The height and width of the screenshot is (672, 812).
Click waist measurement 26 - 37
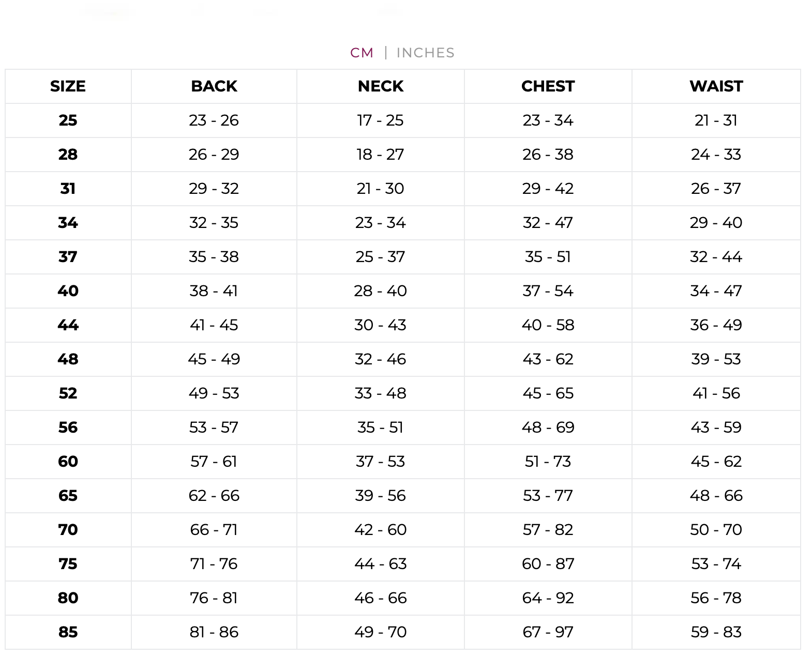(716, 189)
